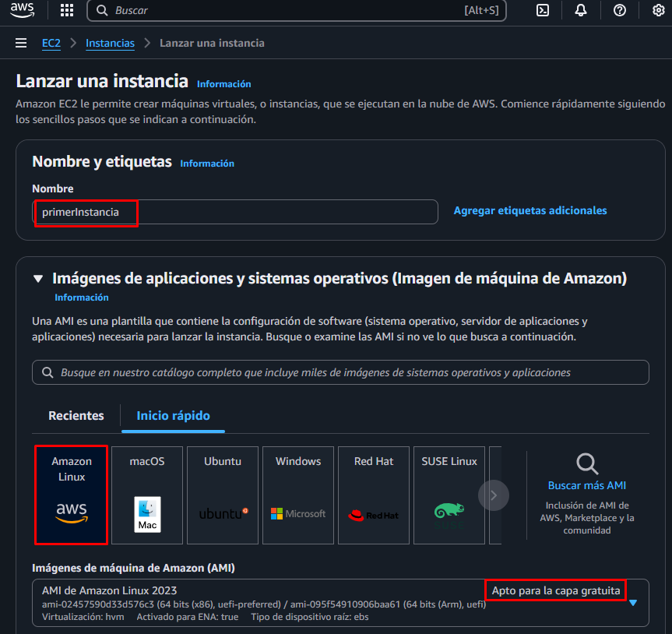Click the Lanzar una instancia breadcrumb text
The image size is (672, 634).
pos(212,43)
